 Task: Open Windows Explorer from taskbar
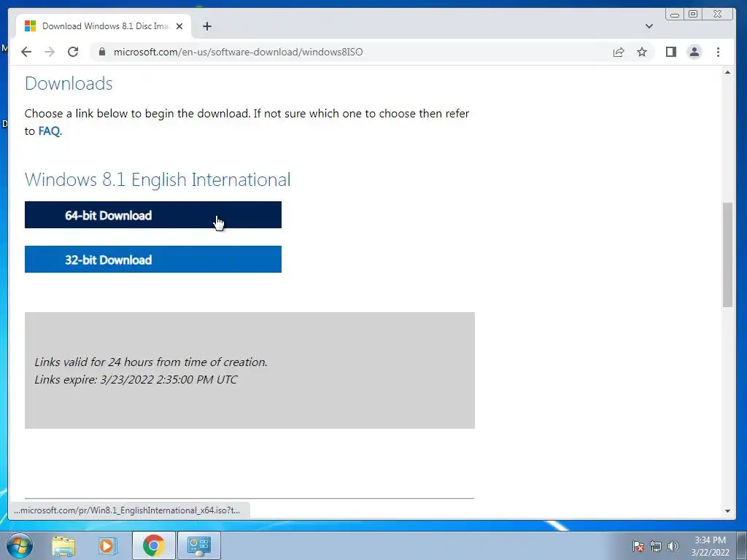pyautogui.click(x=63, y=545)
